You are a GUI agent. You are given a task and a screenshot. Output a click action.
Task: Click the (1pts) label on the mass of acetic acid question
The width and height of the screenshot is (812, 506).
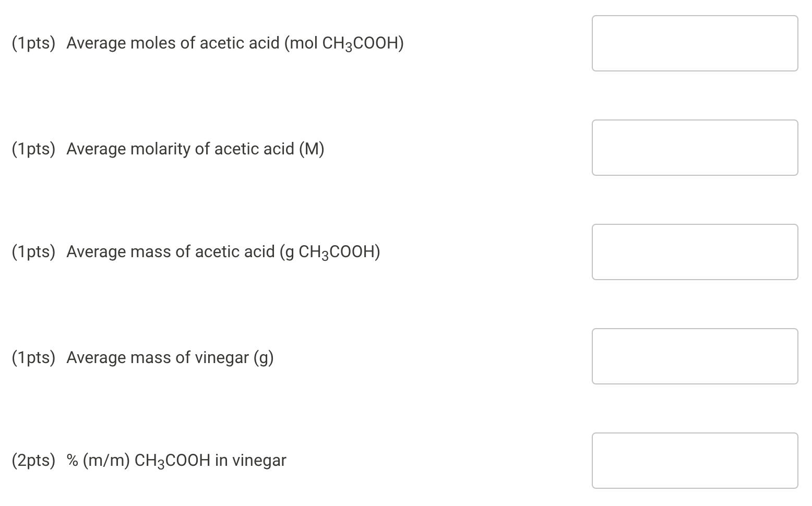(x=33, y=251)
